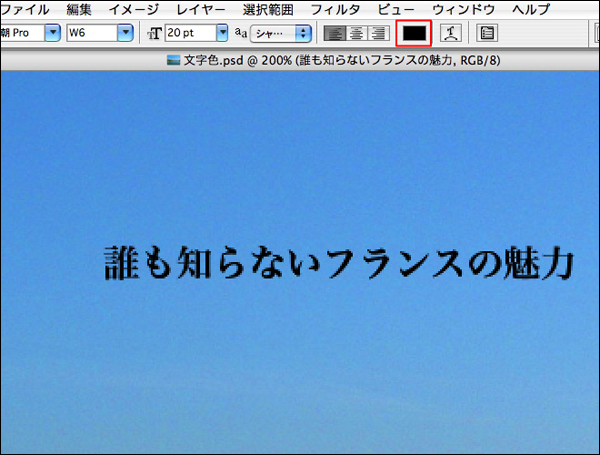Open the フィルタ menu

point(334,9)
